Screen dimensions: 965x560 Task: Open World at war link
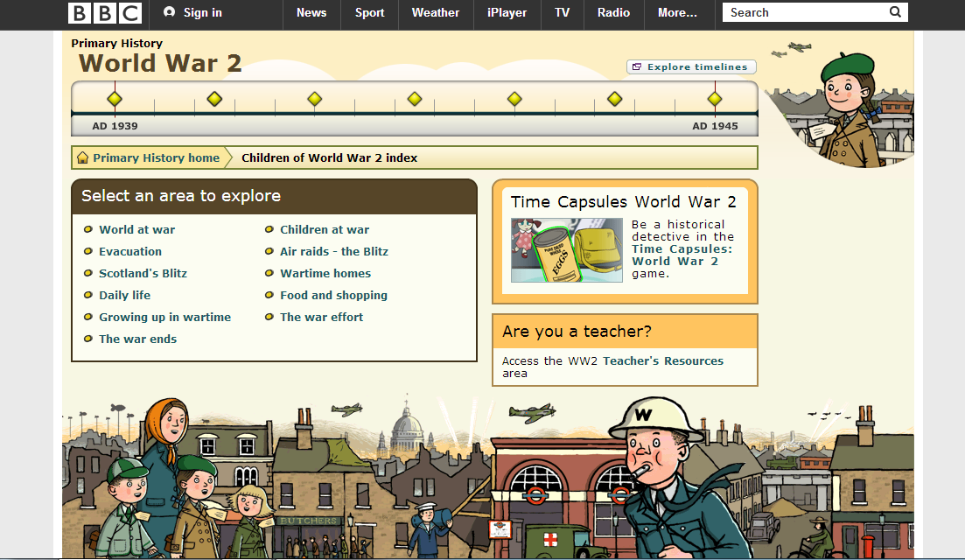click(137, 229)
